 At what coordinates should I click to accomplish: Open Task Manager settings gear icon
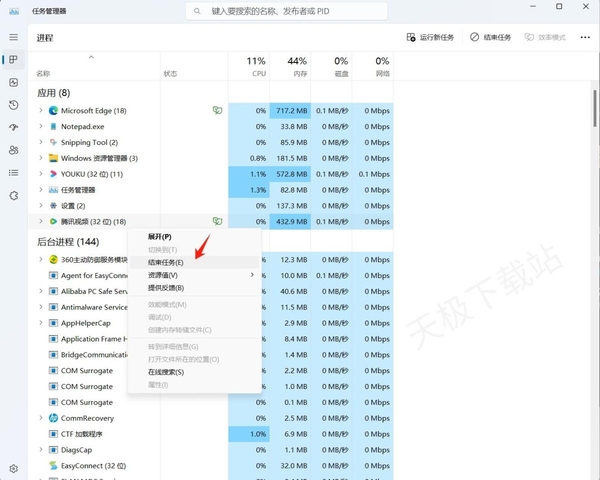point(13,468)
